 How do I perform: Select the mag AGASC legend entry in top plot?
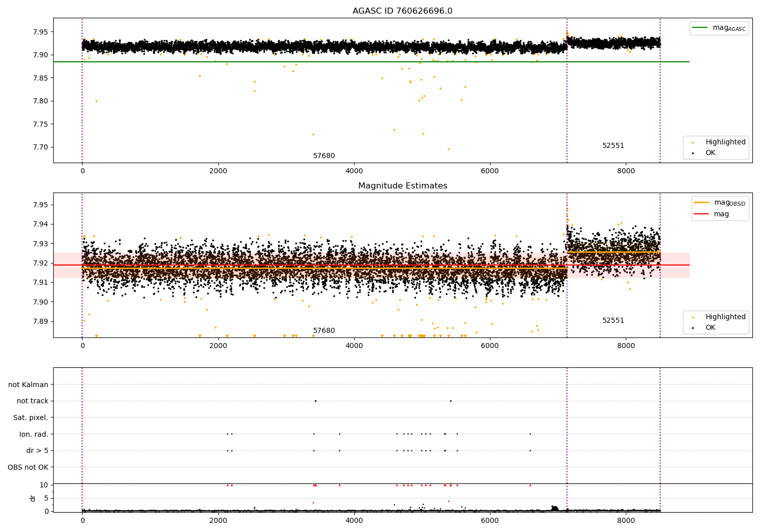click(719, 28)
